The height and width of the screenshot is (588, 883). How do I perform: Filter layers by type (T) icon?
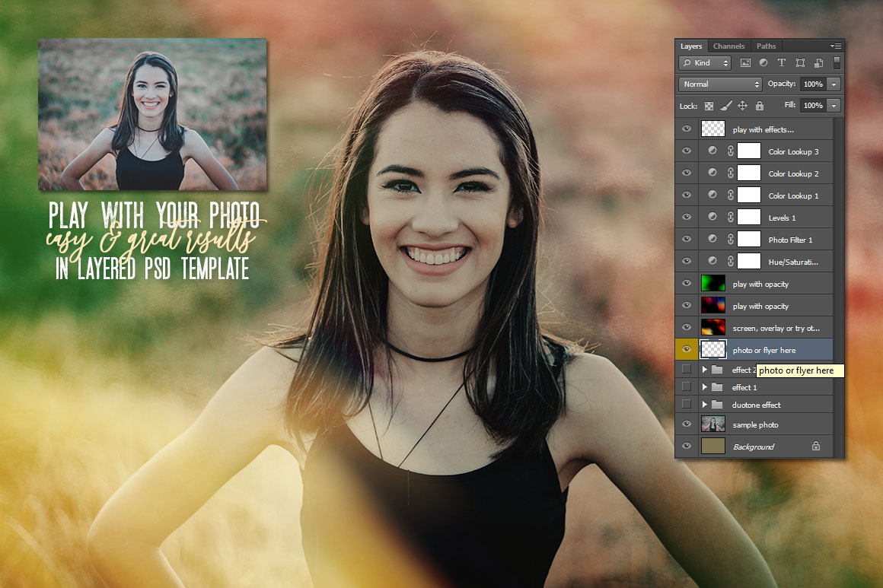782,63
